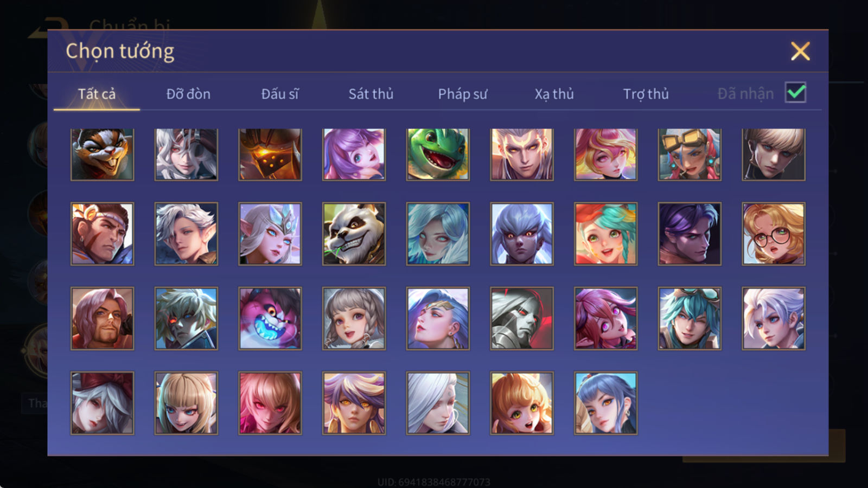Open the Trợ thủ tab
The image size is (868, 488).
click(646, 94)
